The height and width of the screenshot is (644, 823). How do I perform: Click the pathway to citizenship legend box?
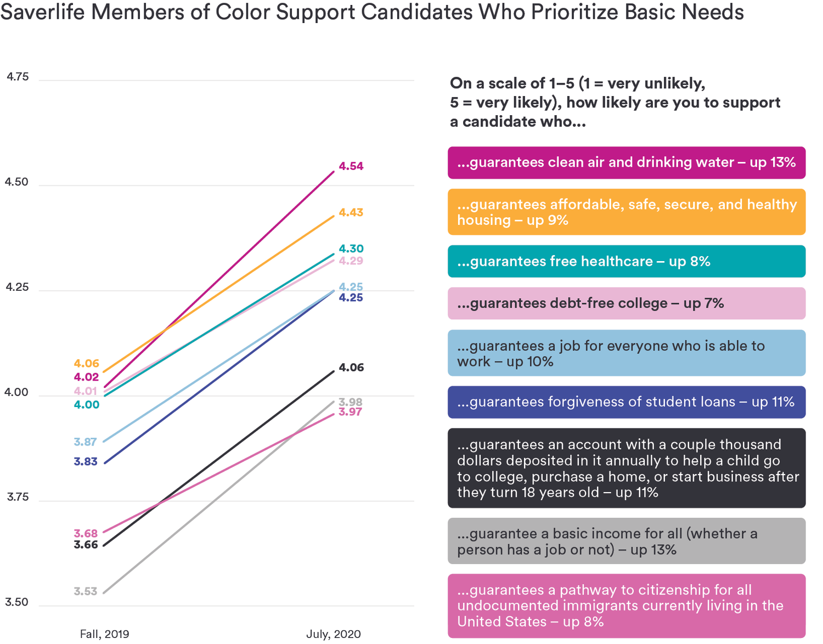point(626,606)
